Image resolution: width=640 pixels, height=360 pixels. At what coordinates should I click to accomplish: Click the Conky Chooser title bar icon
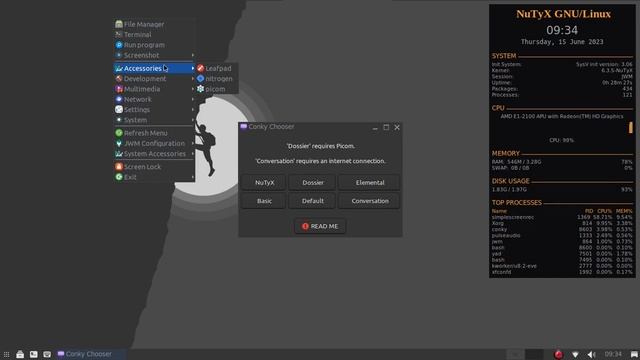pos(244,127)
